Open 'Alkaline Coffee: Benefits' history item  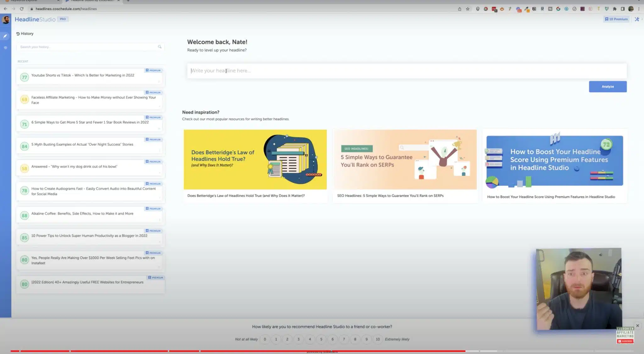tap(90, 215)
